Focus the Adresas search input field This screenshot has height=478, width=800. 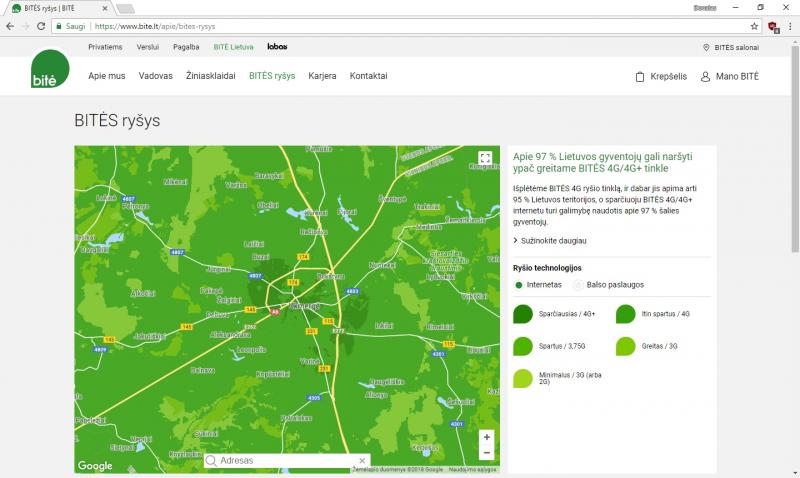point(287,460)
